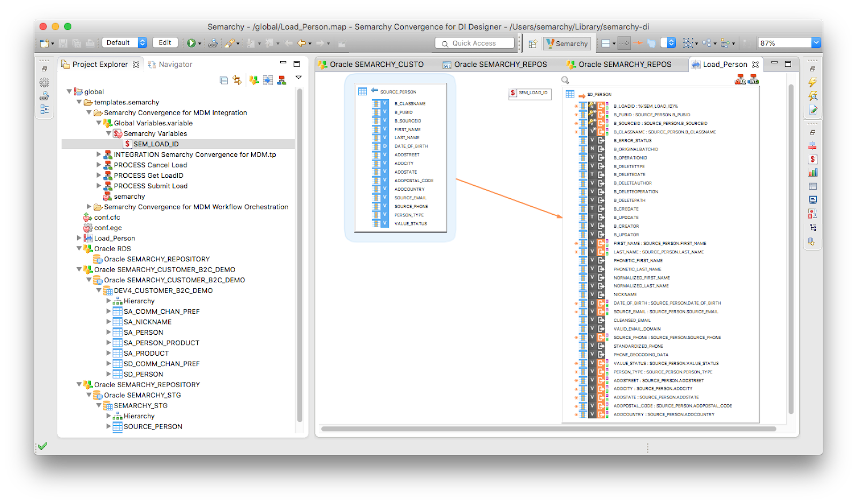
Task: Click inside the Quick Access search box
Action: [x=474, y=43]
